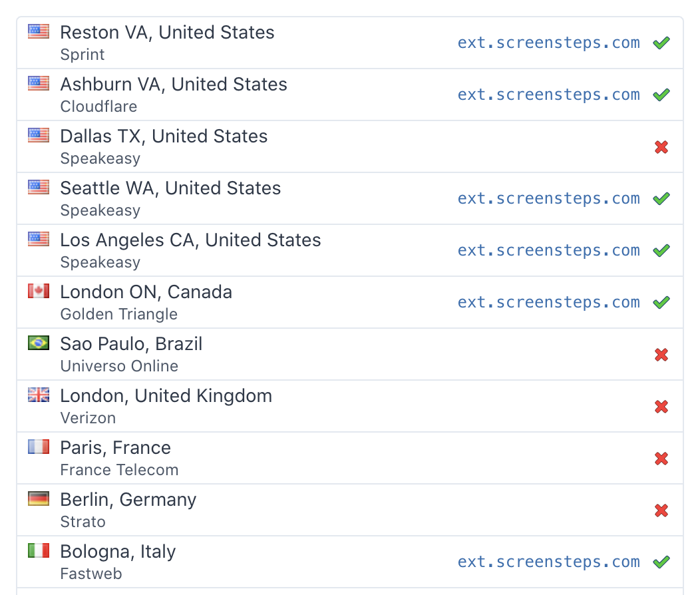Click the French flag next to Paris
The image size is (700, 595).
pyautogui.click(x=39, y=447)
